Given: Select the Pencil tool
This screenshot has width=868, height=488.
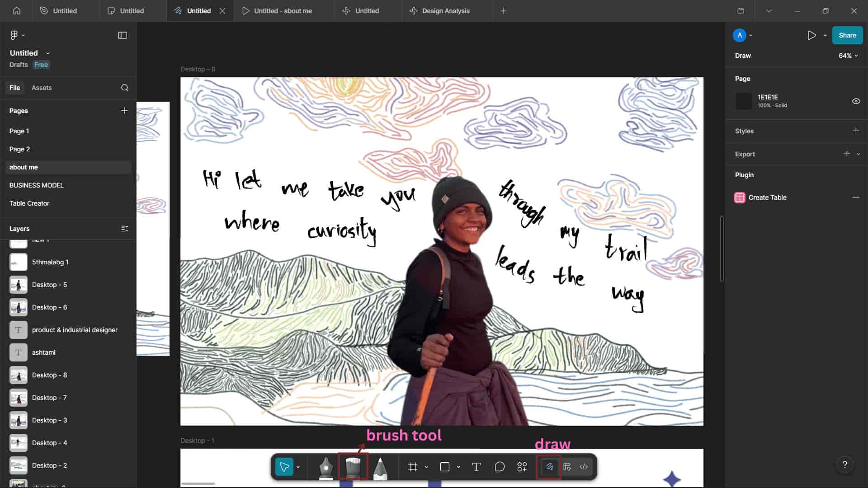Looking at the screenshot, I should tap(380, 467).
